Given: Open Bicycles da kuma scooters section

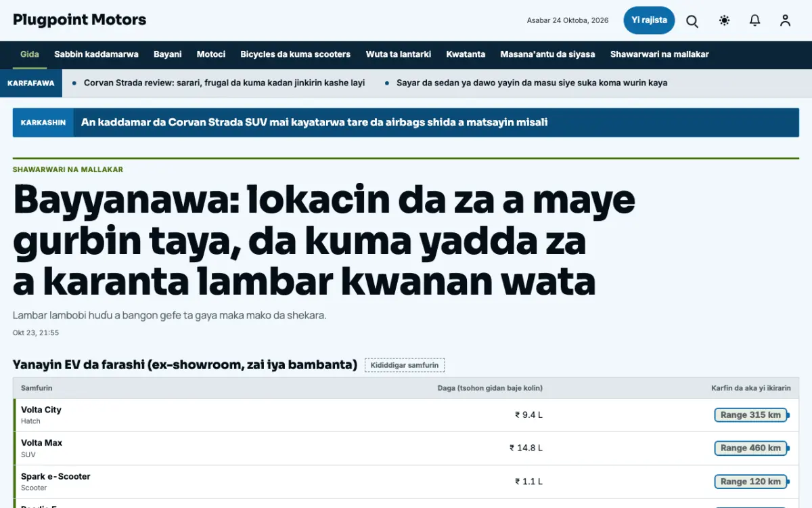Looking at the screenshot, I should click(296, 54).
